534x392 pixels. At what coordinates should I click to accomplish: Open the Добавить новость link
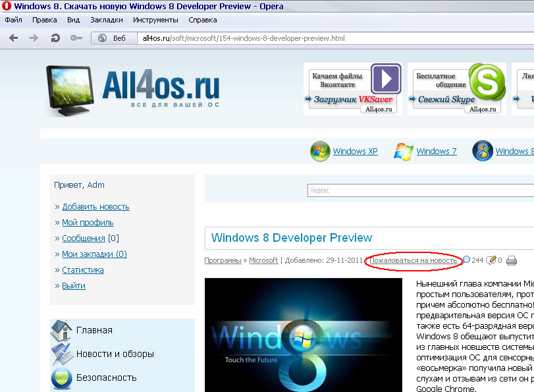(x=95, y=207)
